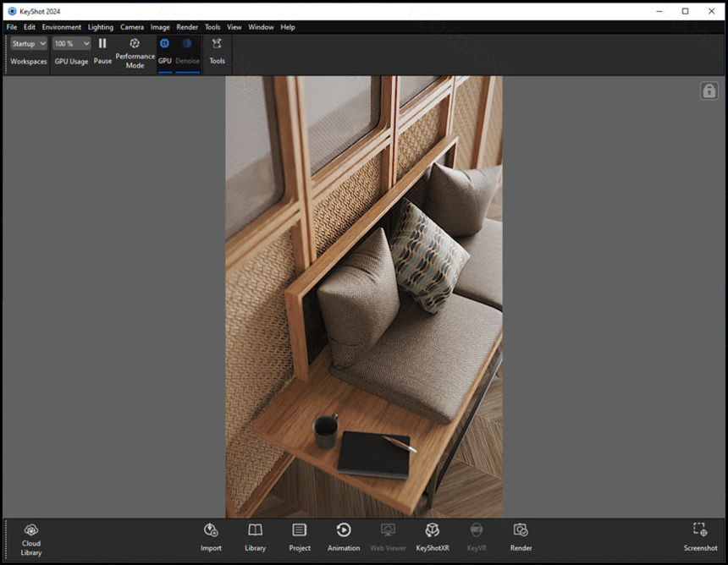Open the Environment menu
This screenshot has height=565, width=728.
(61, 27)
